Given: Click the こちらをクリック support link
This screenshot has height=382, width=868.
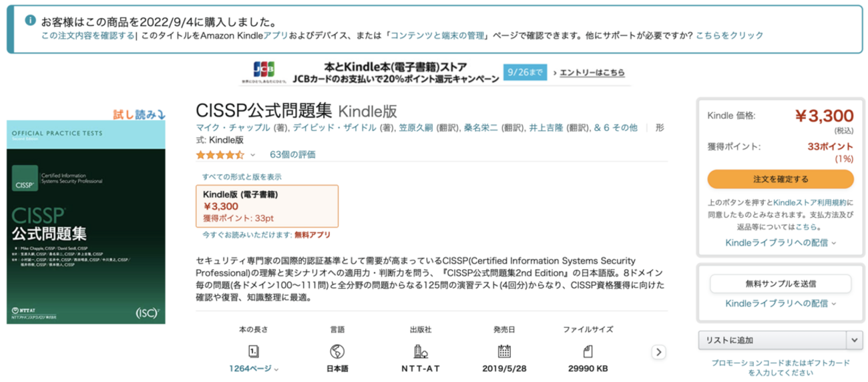Looking at the screenshot, I should click(730, 35).
